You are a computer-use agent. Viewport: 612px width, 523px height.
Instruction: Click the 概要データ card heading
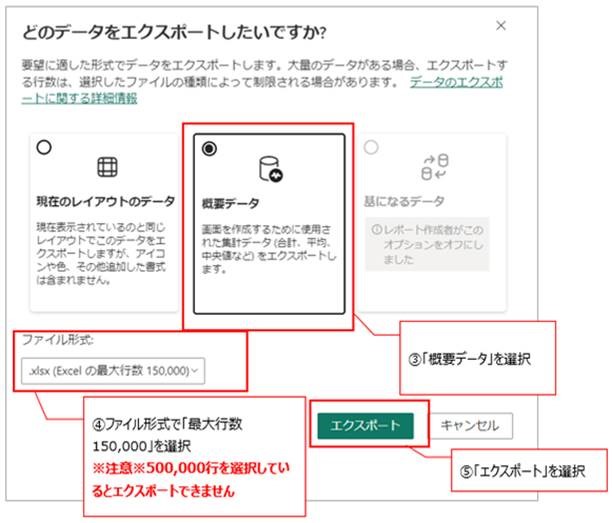click(x=229, y=203)
